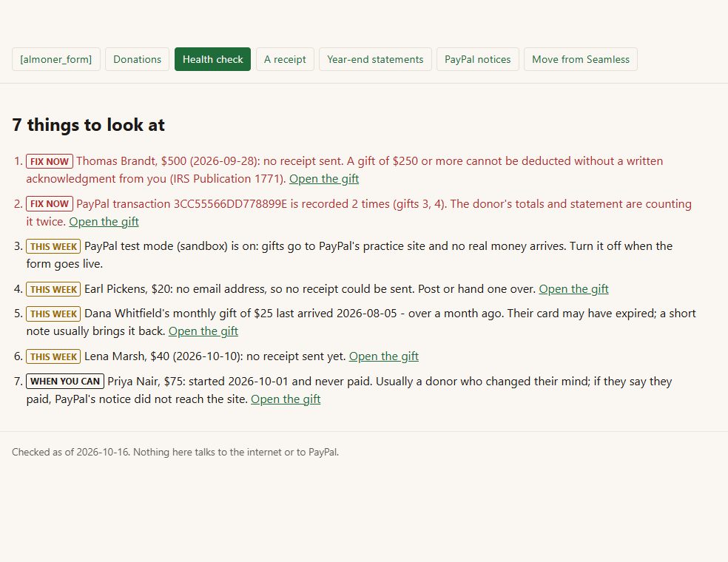Click the '7 things to look at' heading
This screenshot has width=728, height=562.
pos(88,125)
